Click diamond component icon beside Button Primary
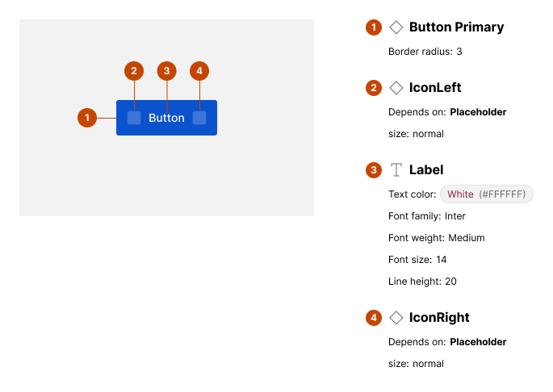 click(x=396, y=27)
